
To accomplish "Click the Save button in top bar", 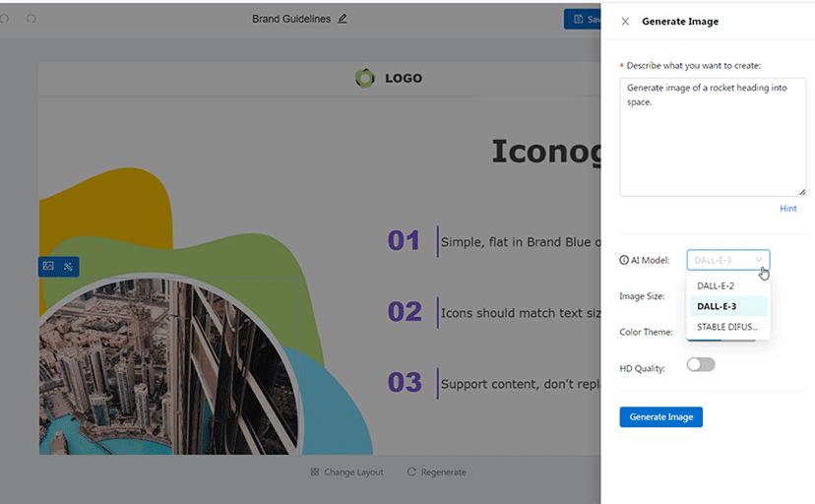I will tap(582, 19).
